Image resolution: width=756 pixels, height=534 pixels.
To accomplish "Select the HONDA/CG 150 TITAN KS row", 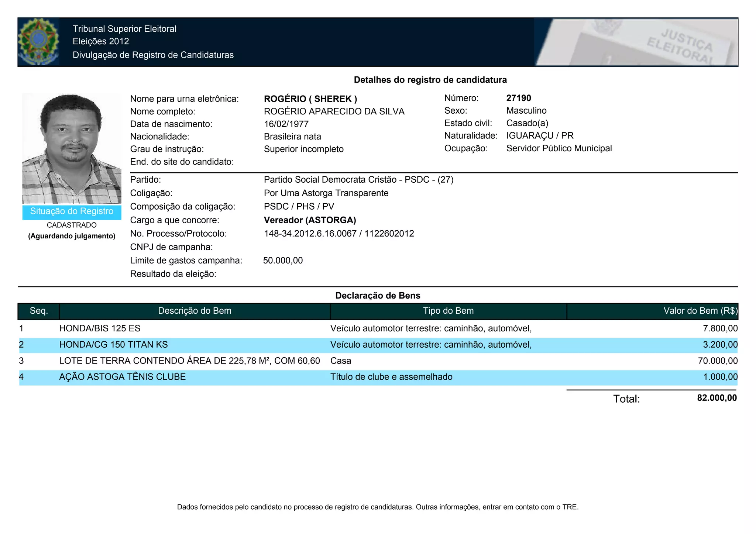I will [x=113, y=345].
